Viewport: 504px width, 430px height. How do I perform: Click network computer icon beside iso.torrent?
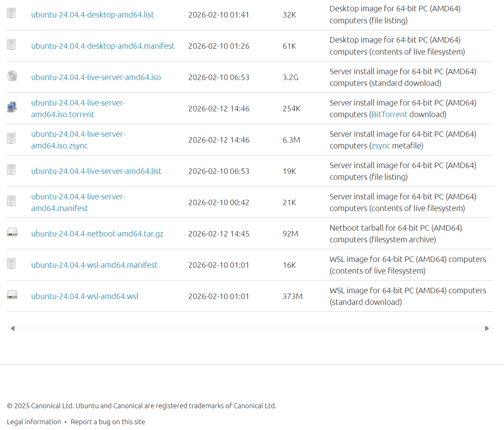click(x=12, y=107)
